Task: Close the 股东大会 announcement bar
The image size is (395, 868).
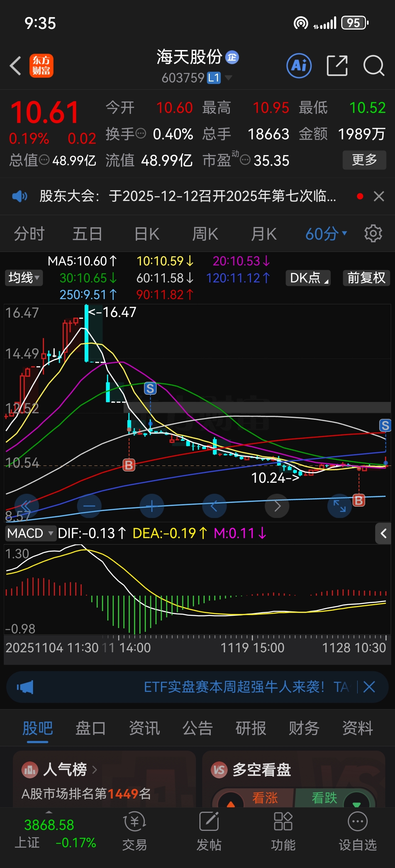Action: click(x=379, y=196)
